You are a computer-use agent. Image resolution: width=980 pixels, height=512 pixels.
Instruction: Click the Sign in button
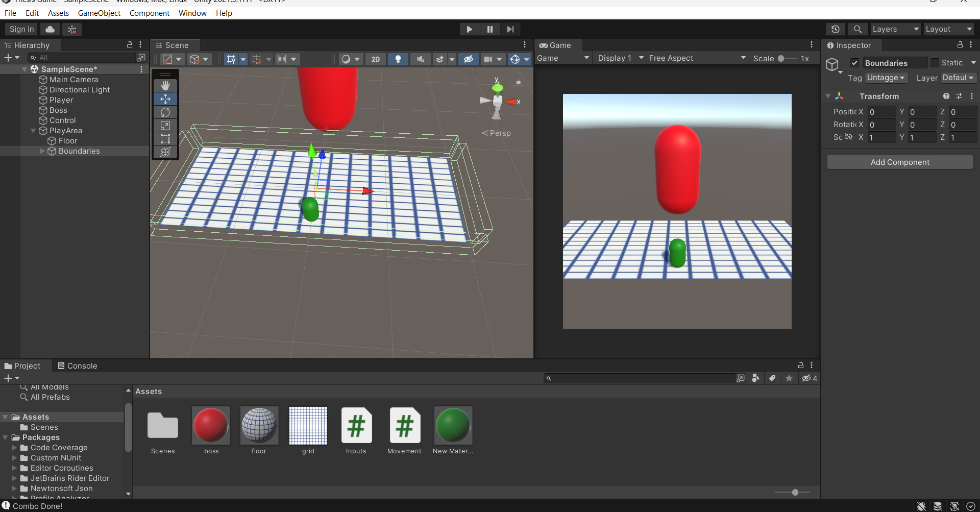point(21,29)
